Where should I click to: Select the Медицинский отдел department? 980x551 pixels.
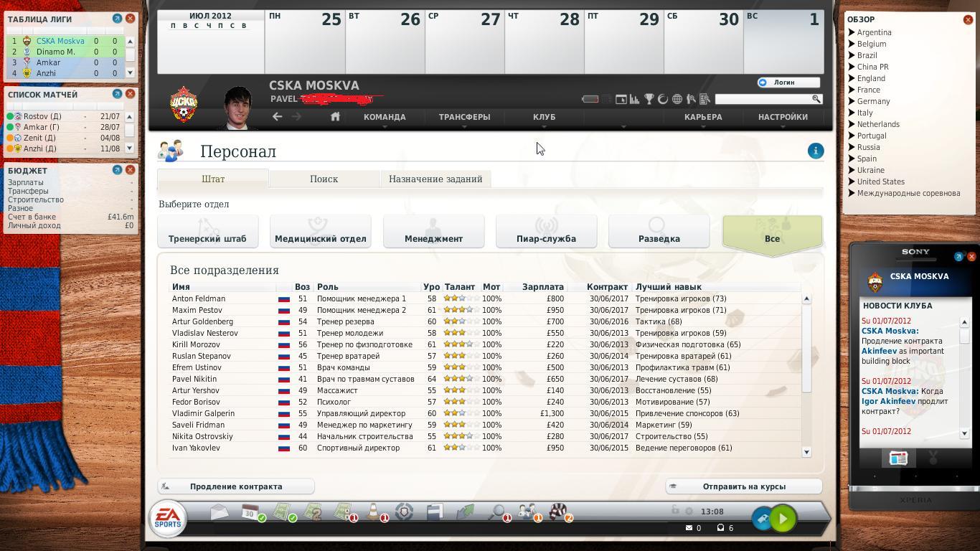tap(320, 231)
